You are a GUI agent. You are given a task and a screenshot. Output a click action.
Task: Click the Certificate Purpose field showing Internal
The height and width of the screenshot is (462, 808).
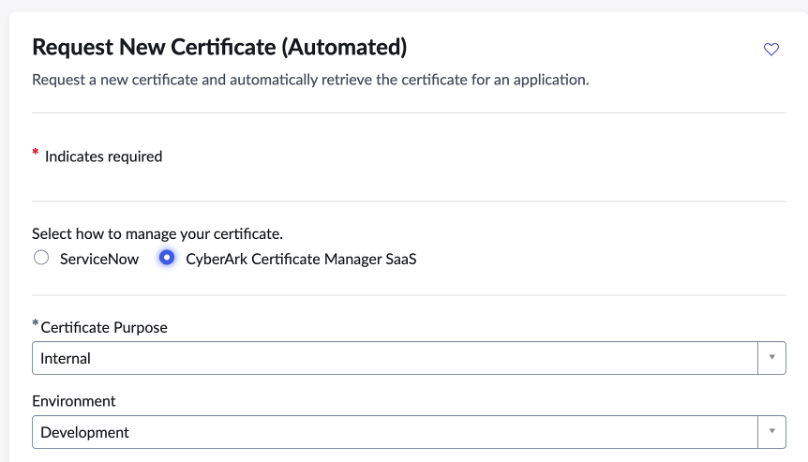pos(409,357)
